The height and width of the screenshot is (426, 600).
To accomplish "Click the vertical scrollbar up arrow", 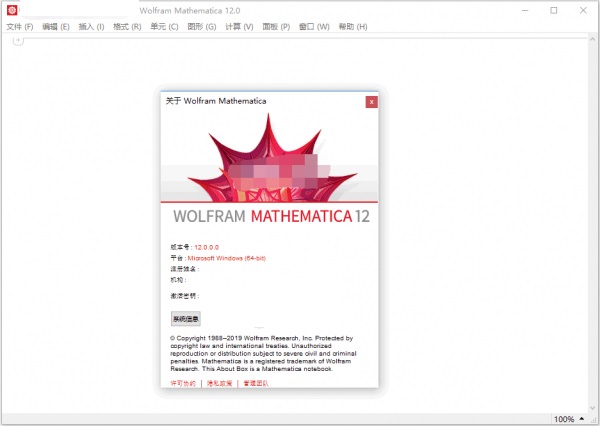I will point(592,39).
